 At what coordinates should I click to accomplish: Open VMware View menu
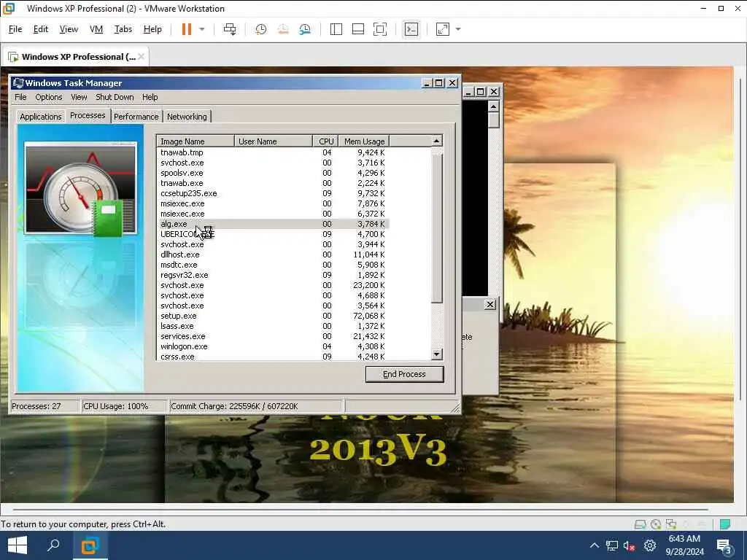point(69,29)
